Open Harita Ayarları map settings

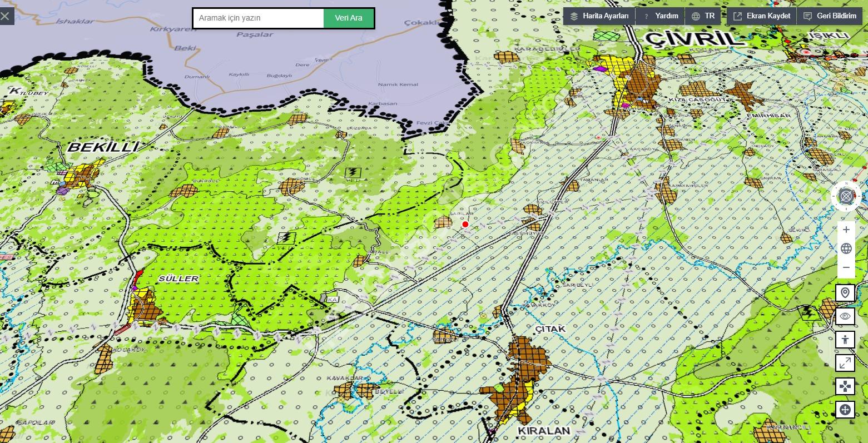pos(599,16)
